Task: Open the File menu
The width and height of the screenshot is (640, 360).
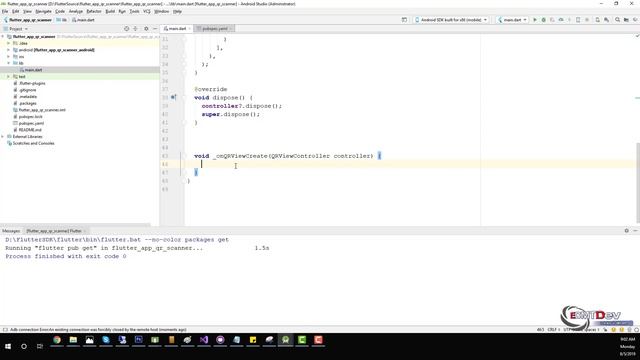Action: click(5, 11)
